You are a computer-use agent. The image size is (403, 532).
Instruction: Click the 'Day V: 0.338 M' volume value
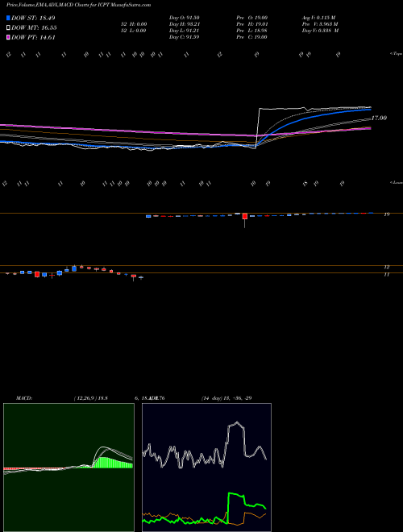pos(321,31)
